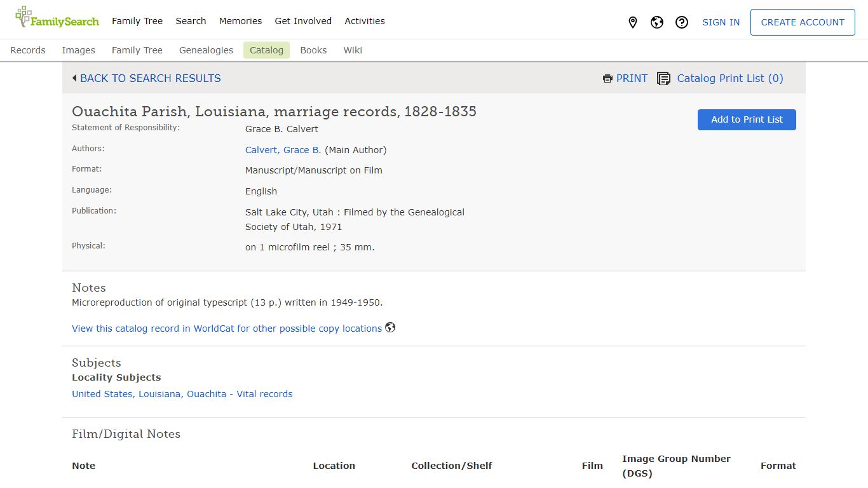868x488 pixels.
Task: Go BACK TO SEARCH RESULTS
Action: click(151, 78)
